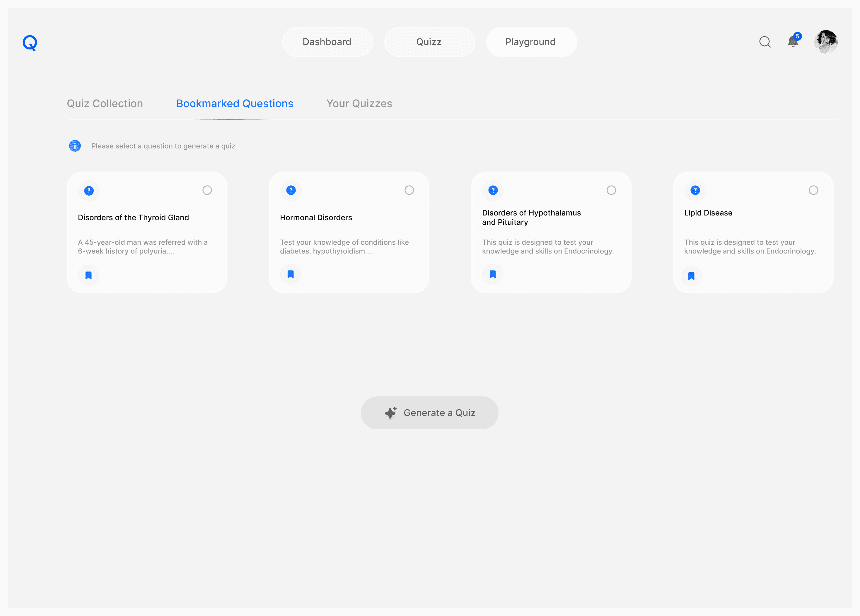Click question mark icon on Hormonal Disorders card

coord(291,190)
